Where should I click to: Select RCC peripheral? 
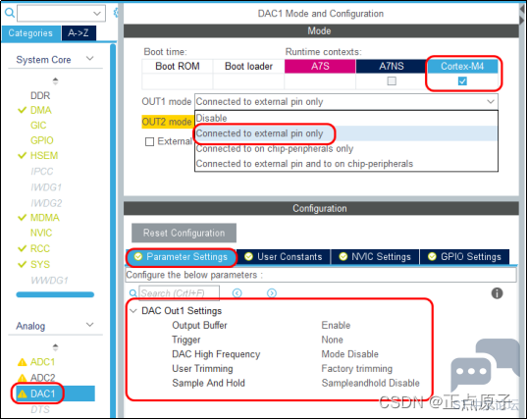40,248
